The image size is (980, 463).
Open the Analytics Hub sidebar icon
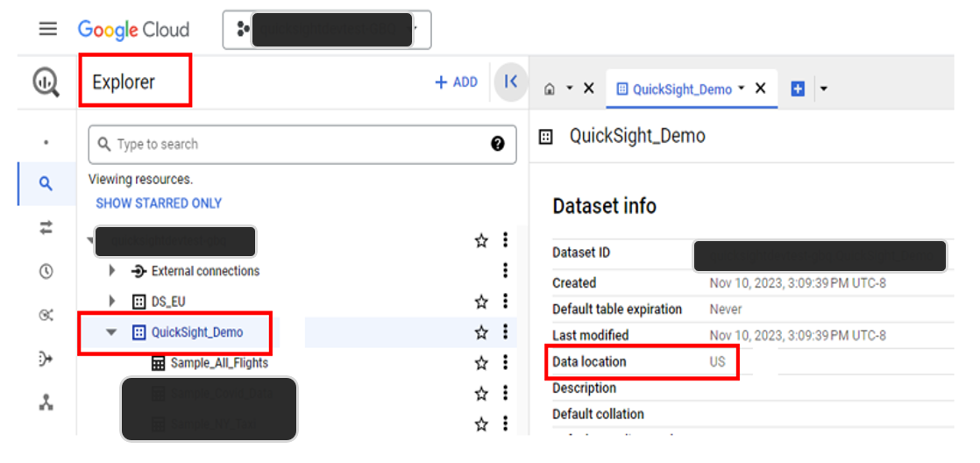[x=46, y=316]
